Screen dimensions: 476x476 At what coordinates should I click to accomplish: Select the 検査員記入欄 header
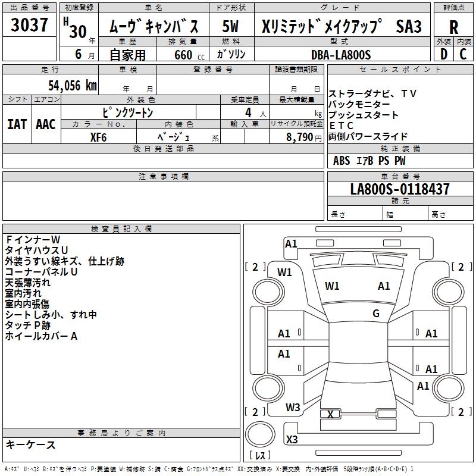(x=121, y=229)
